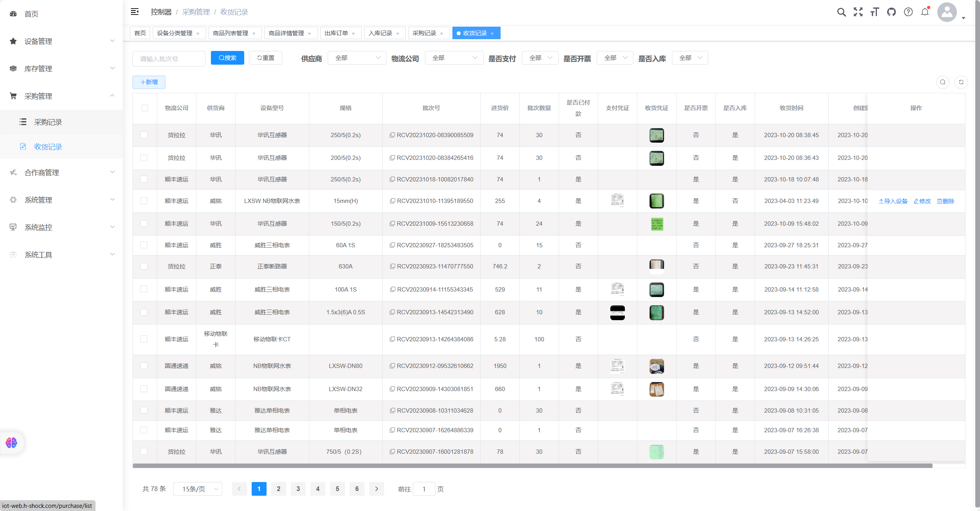980x511 pixels.
Task: Check the row for RCV20230914-11155343345
Action: coord(144,289)
